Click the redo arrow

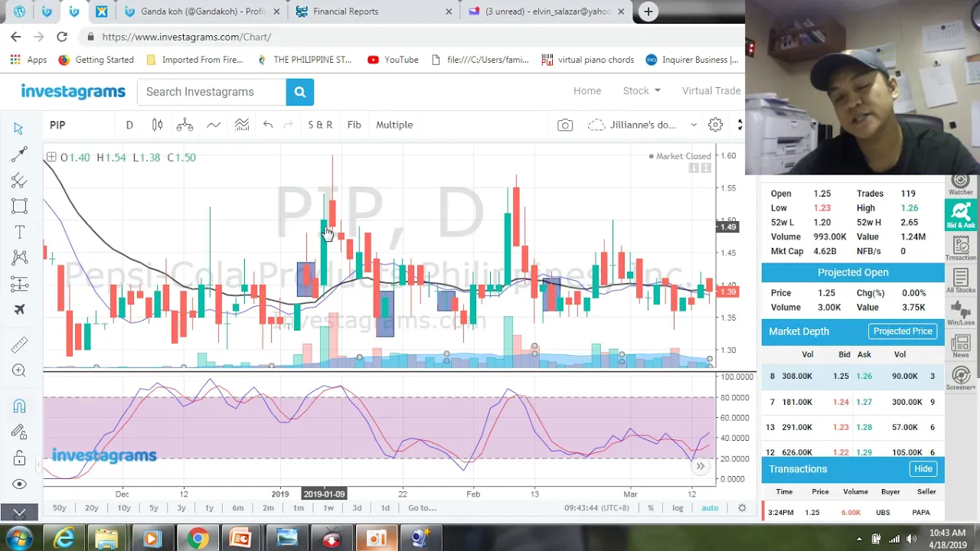coord(289,125)
